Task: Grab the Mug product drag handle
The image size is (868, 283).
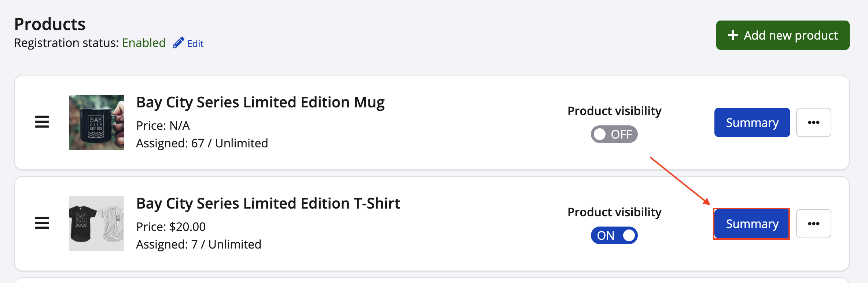Action: [42, 122]
